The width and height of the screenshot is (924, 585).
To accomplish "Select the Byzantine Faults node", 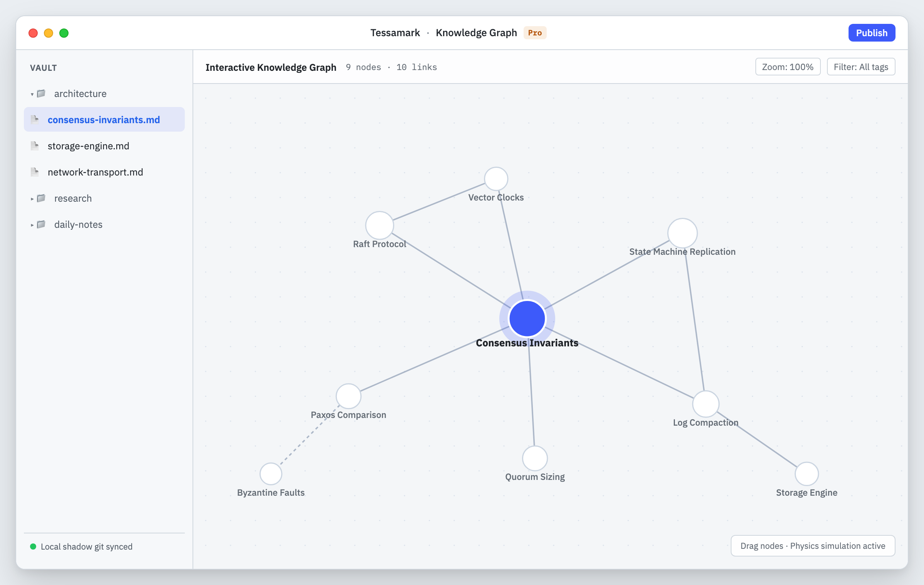I will click(271, 474).
